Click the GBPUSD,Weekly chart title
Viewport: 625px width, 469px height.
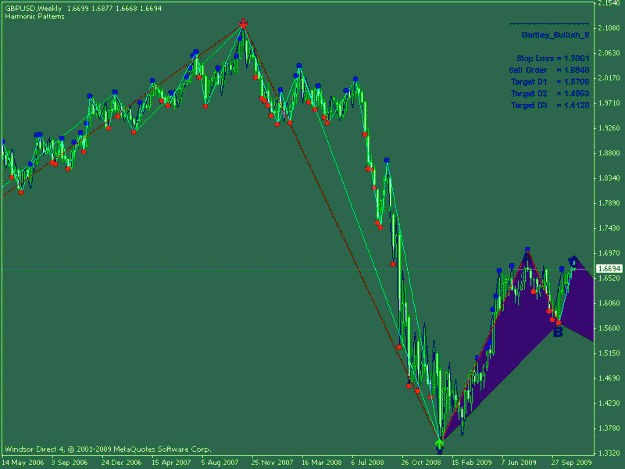pyautogui.click(x=33, y=8)
